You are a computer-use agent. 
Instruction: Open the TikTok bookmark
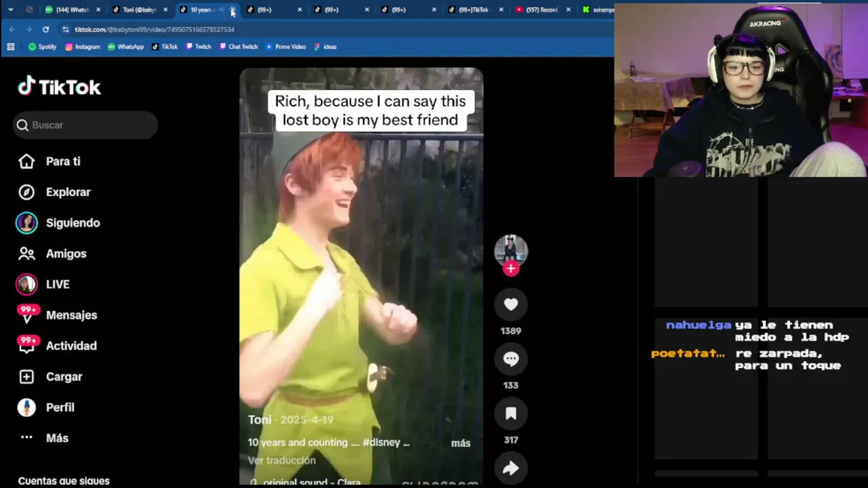click(x=165, y=47)
